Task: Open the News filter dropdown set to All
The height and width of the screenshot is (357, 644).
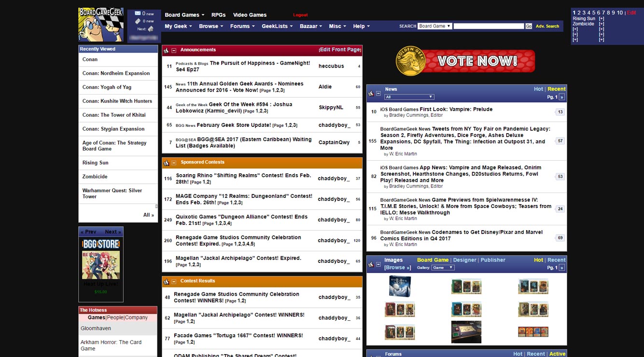Action: tap(409, 97)
